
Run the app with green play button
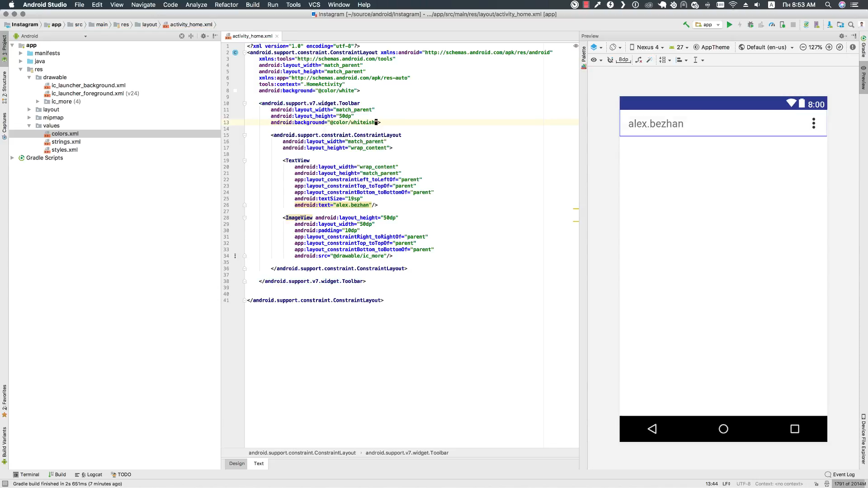(729, 25)
